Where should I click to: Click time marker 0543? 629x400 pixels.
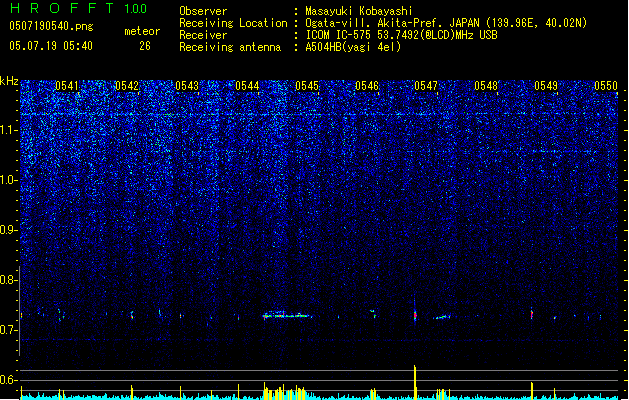point(187,86)
